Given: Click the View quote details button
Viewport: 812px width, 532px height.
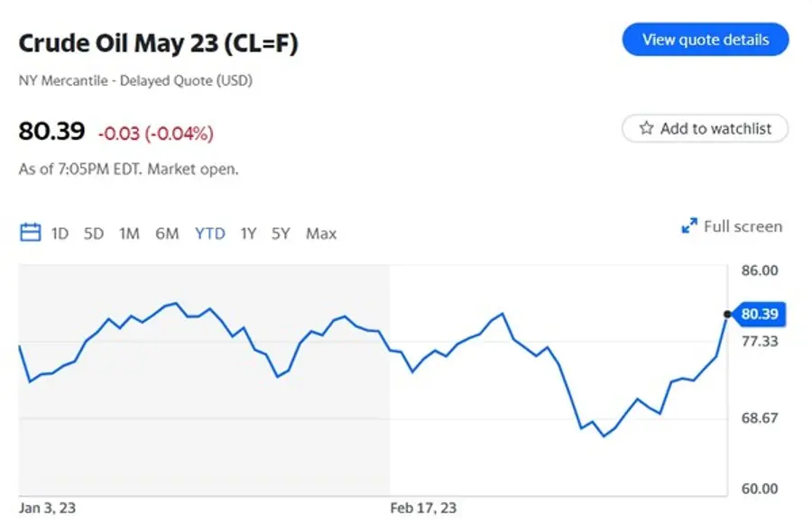Looking at the screenshot, I should [705, 40].
